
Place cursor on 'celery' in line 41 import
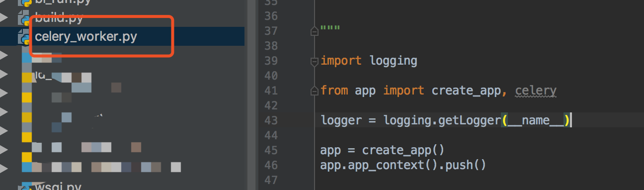click(536, 91)
